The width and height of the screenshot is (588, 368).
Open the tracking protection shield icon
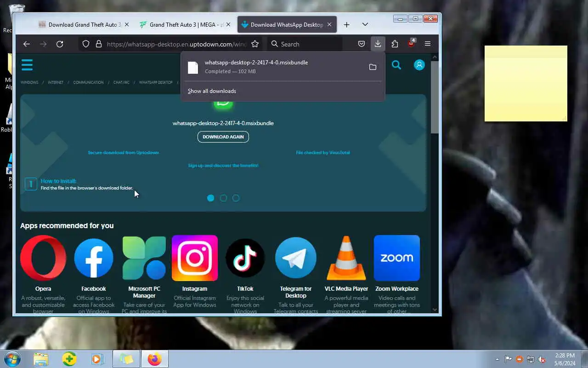coord(86,44)
